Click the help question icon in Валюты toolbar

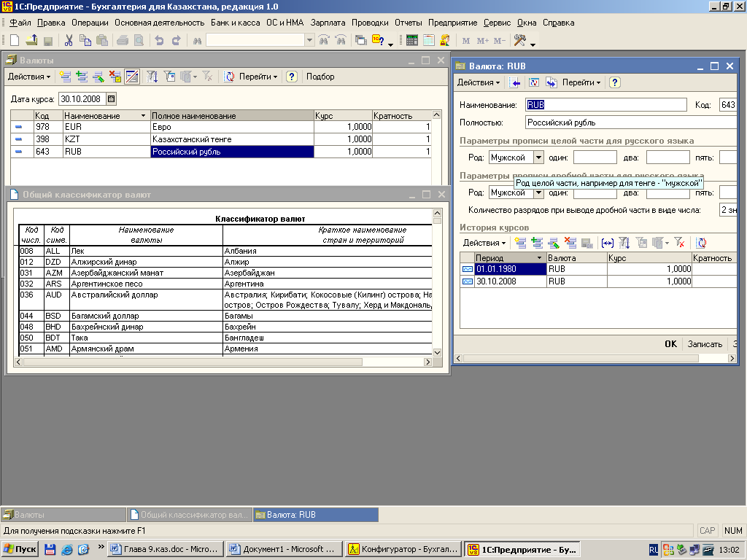tap(292, 77)
